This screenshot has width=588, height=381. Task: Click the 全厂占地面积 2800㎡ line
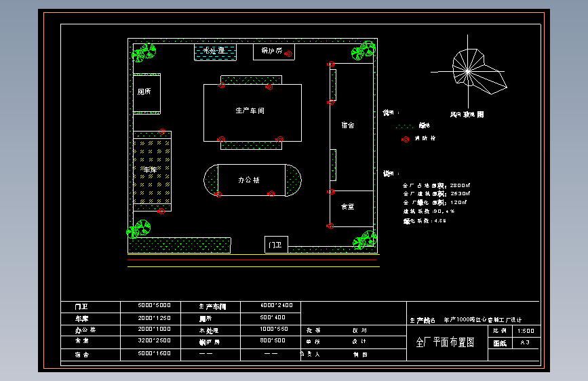tap(437, 185)
